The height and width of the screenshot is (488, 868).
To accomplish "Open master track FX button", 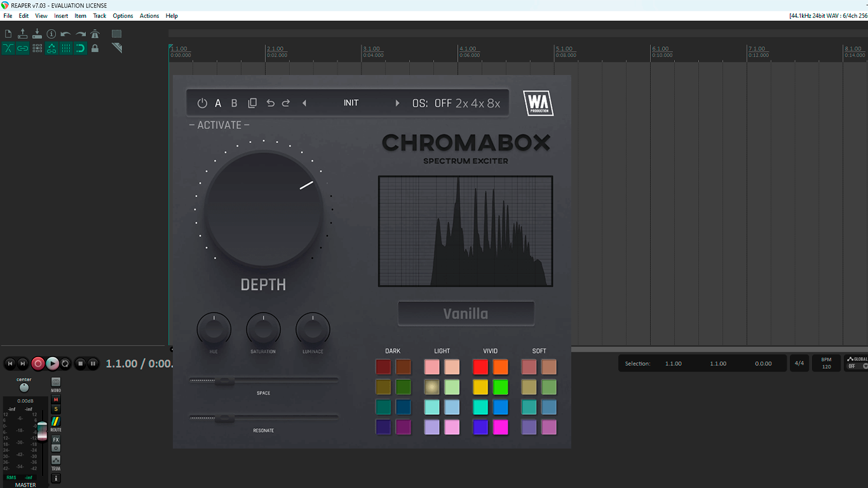I will (x=56, y=440).
